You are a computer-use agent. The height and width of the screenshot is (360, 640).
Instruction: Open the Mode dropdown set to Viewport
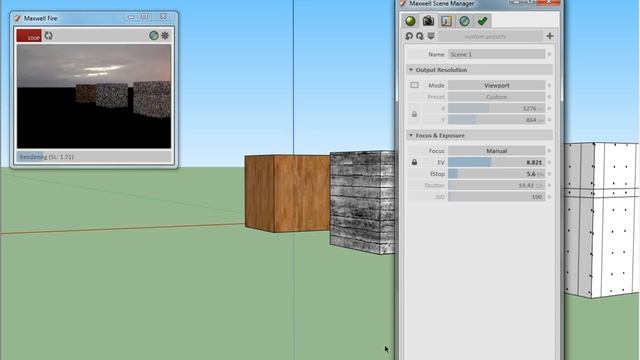coord(496,85)
